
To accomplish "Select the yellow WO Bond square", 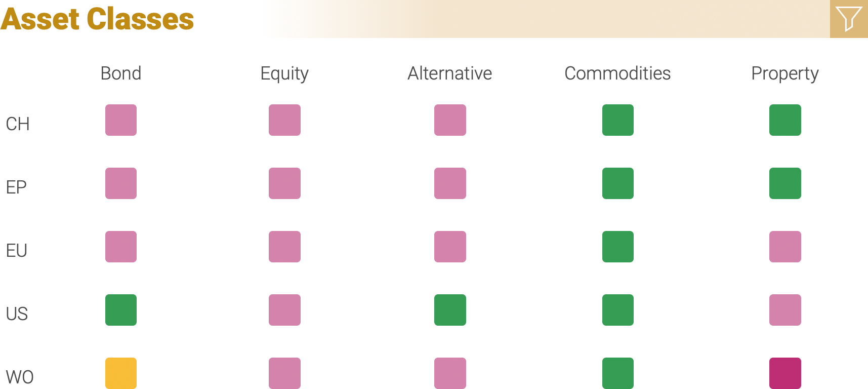I will 121,373.
